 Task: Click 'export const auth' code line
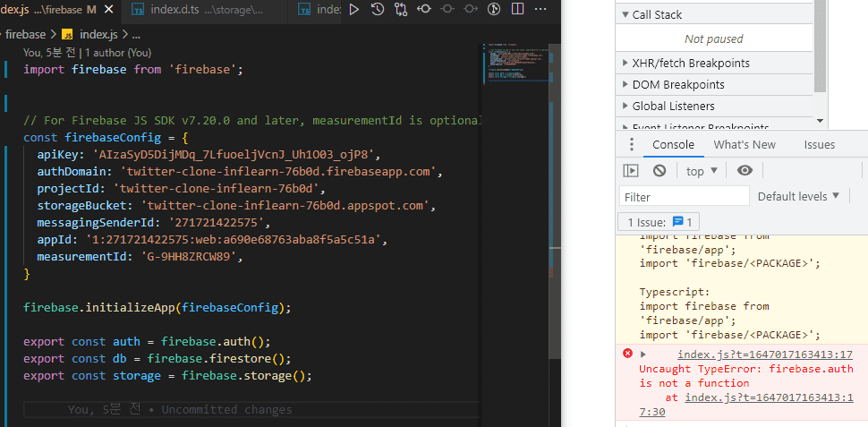(147, 342)
